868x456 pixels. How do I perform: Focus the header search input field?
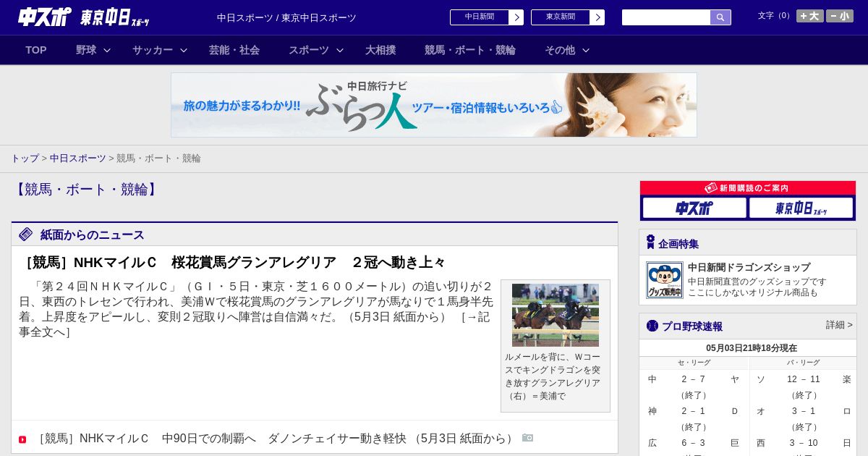pyautogui.click(x=666, y=17)
